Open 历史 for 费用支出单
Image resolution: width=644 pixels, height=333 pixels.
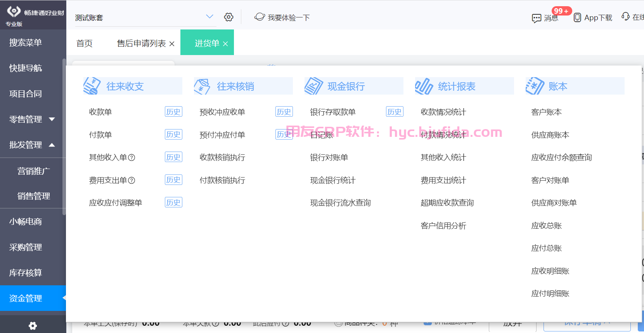[173, 179]
